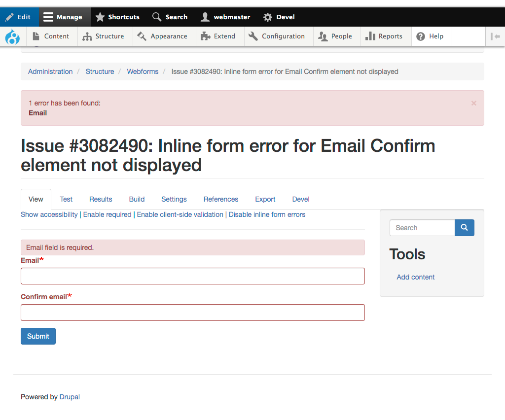Open the toolbar Search magnifier
The width and height of the screenshot is (505, 420).
point(170,17)
